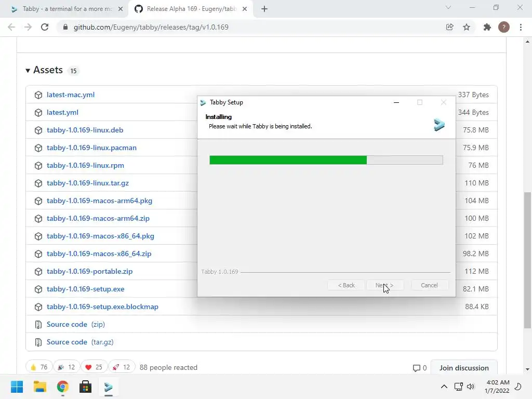Click Back in Tabby Setup
532x399 pixels.
pyautogui.click(x=346, y=285)
